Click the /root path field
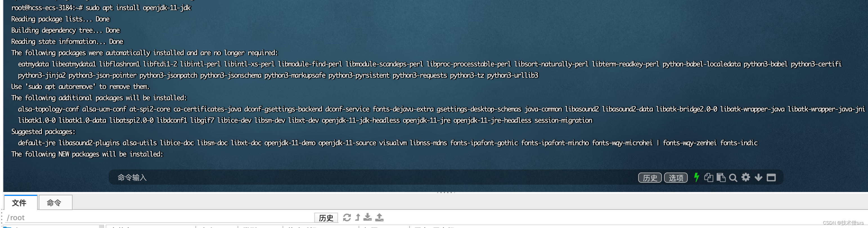This screenshot has height=228, width=868. coord(158,218)
